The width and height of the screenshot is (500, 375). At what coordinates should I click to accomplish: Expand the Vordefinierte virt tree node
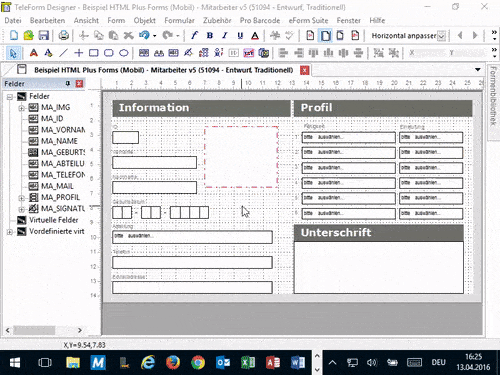click(10, 232)
